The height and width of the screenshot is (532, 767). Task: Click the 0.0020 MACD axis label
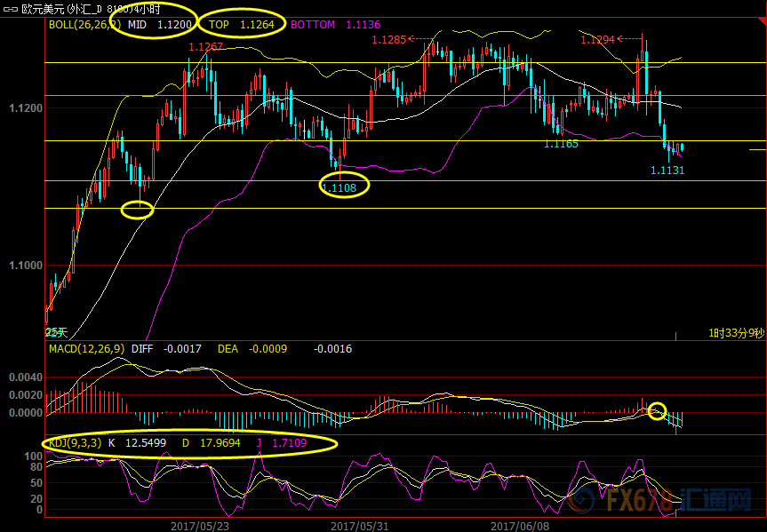(26, 395)
